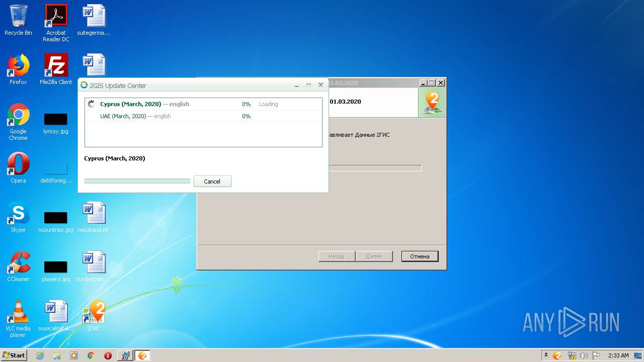The image size is (644, 362).
Task: Launch Opera from the desktop
Action: point(18,168)
